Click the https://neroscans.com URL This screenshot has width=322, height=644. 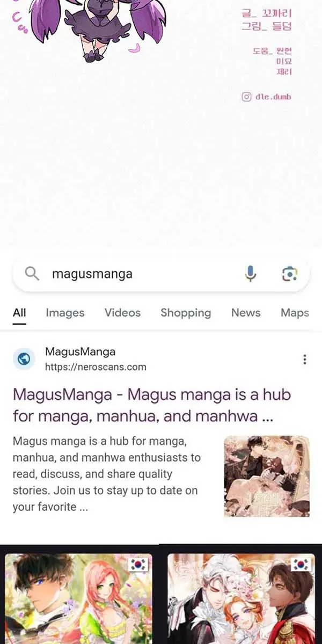point(96,367)
